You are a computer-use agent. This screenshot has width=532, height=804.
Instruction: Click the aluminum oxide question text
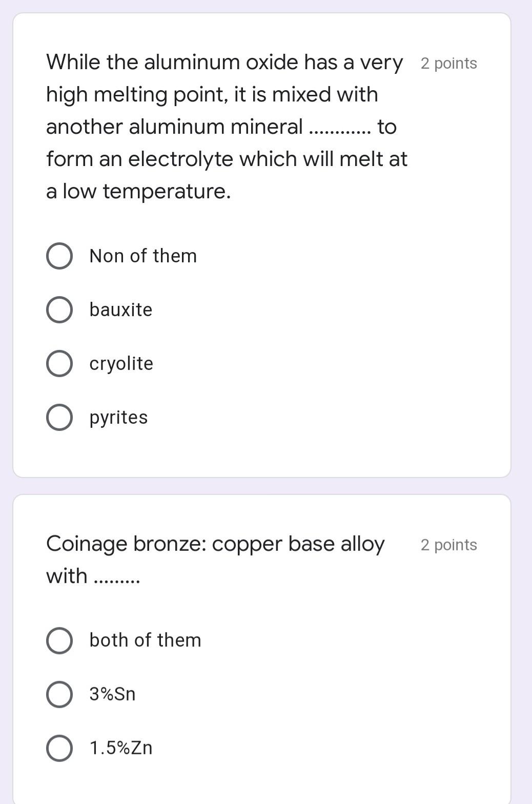(x=226, y=127)
